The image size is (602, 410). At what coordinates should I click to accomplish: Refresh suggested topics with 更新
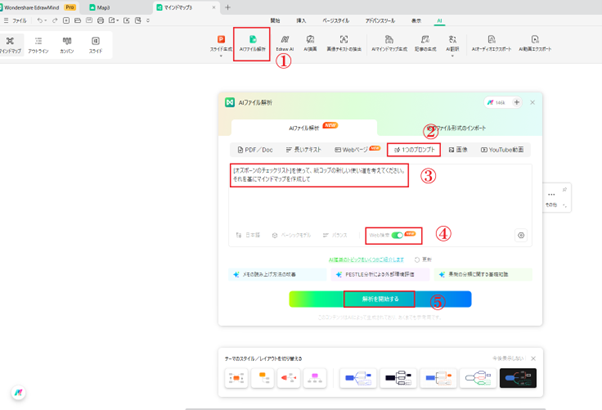pyautogui.click(x=423, y=260)
